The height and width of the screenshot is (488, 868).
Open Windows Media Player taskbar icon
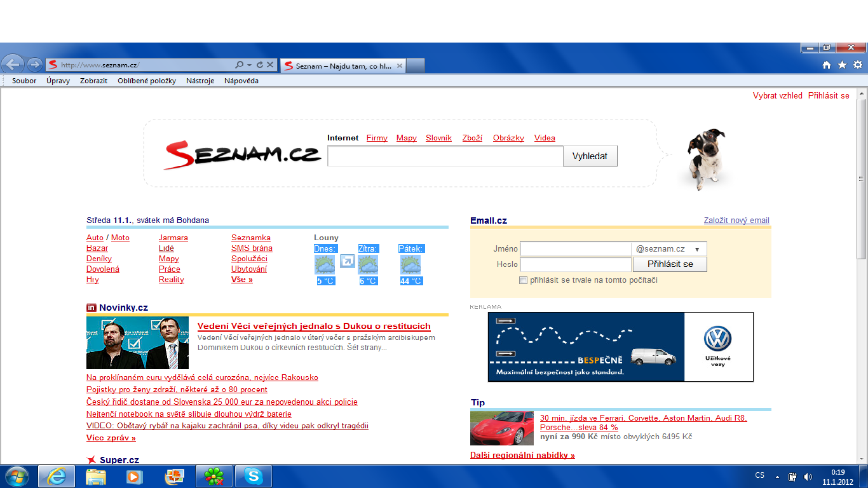[x=134, y=476]
